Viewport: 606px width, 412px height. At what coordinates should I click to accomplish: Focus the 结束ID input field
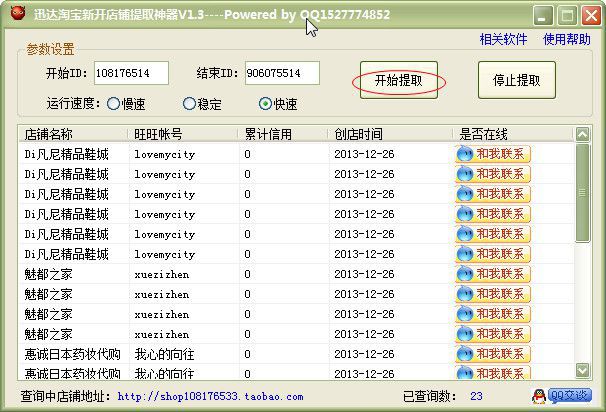coord(282,73)
